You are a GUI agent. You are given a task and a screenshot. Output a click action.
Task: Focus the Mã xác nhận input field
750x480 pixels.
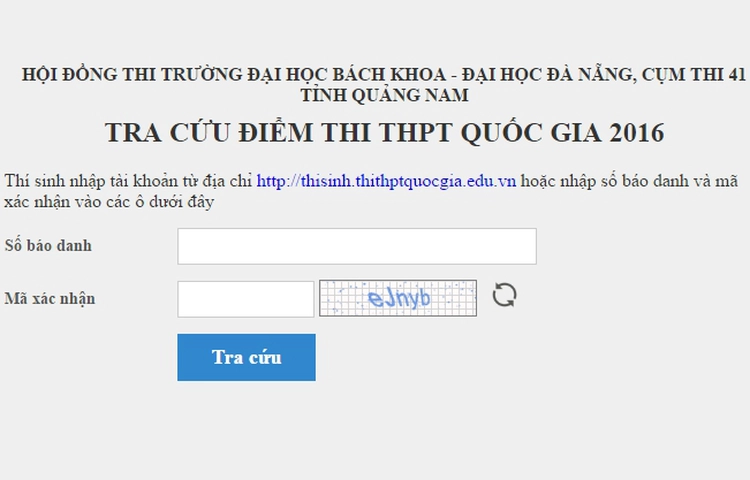point(246,298)
